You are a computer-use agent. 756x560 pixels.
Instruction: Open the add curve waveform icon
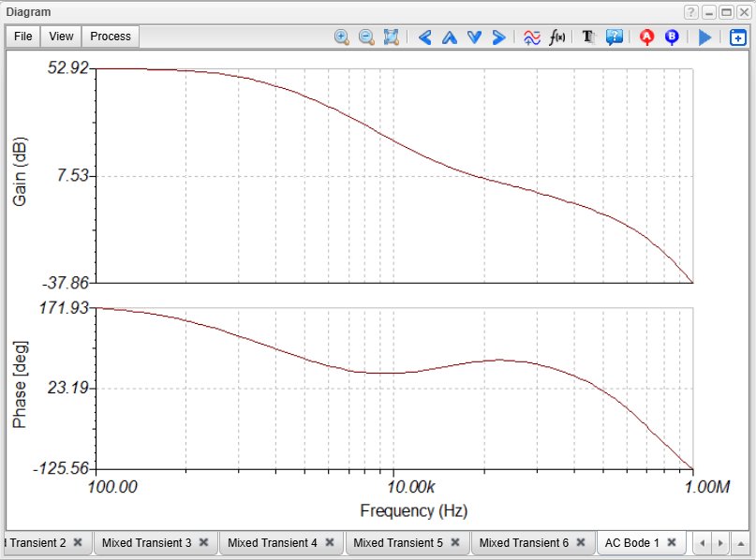click(532, 37)
